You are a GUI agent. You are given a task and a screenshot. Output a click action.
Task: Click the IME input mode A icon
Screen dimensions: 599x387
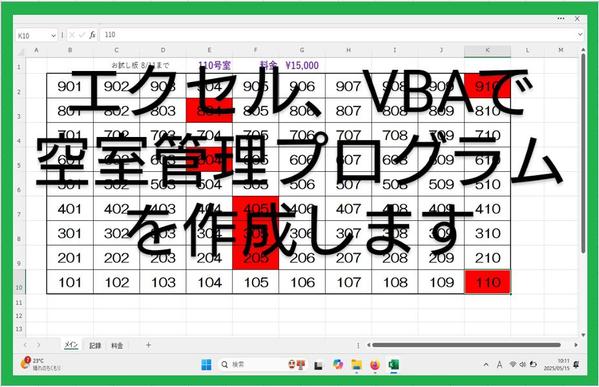pos(499,365)
